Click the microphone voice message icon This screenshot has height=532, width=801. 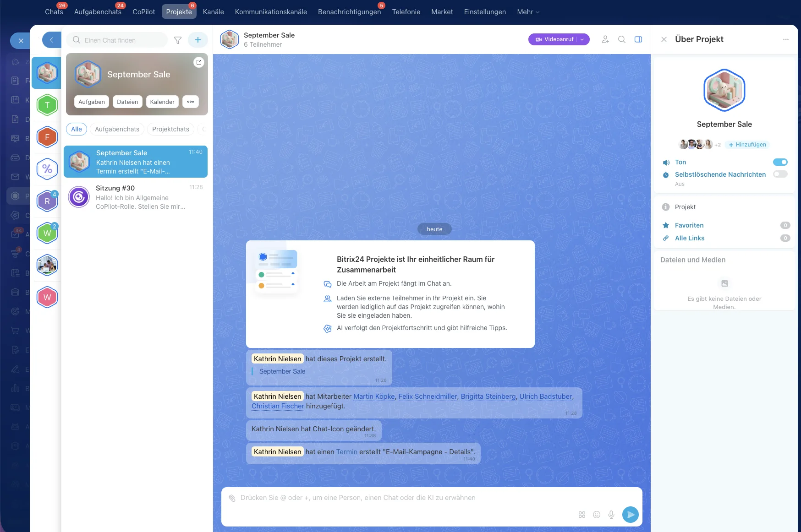click(611, 515)
